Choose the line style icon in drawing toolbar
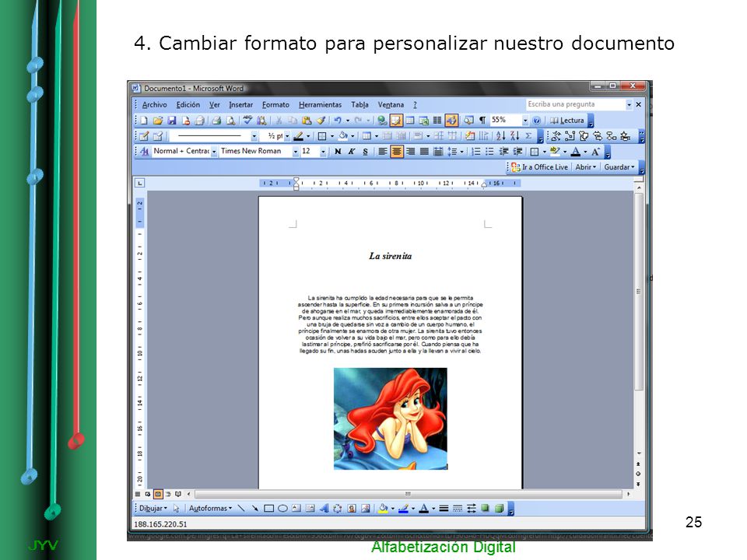Image resolution: width=747 pixels, height=560 pixels. 444,509
